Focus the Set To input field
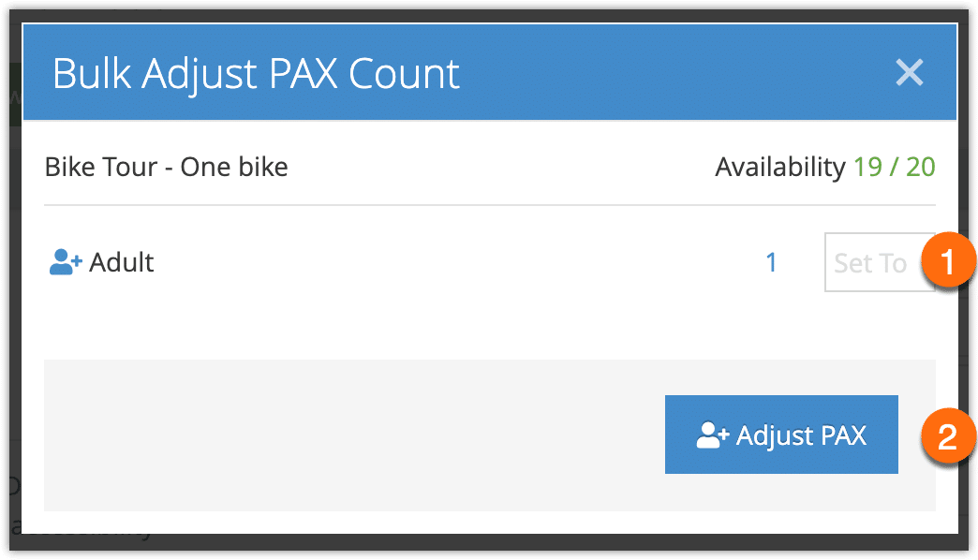 tap(880, 262)
